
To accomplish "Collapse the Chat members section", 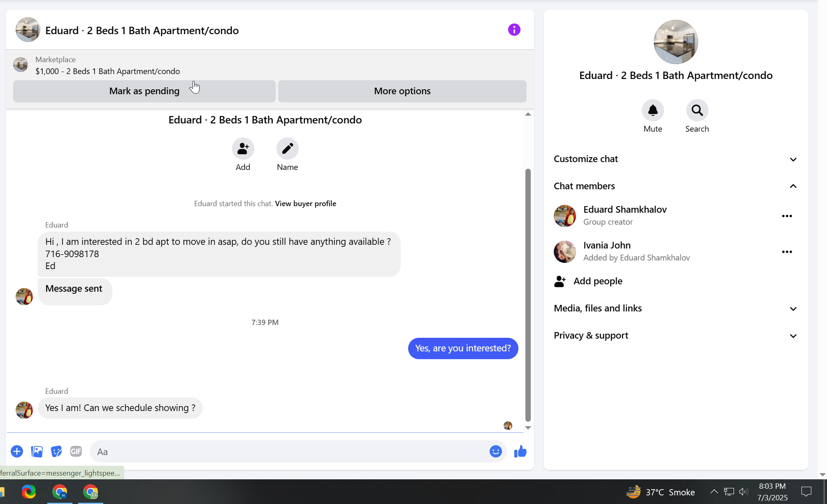I will tap(793, 186).
